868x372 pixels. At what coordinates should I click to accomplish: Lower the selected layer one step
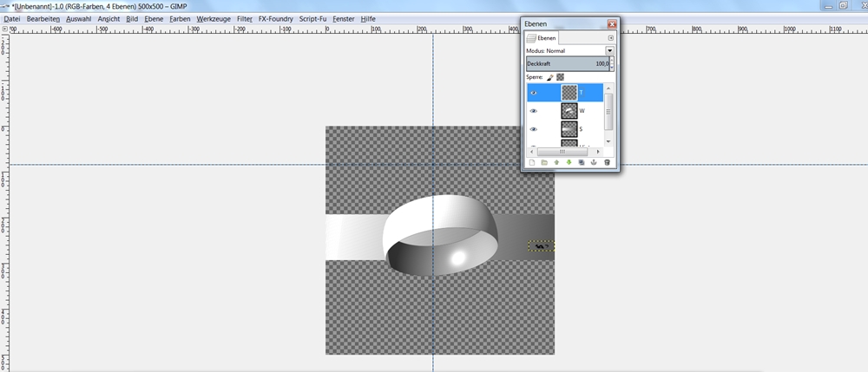pos(569,162)
